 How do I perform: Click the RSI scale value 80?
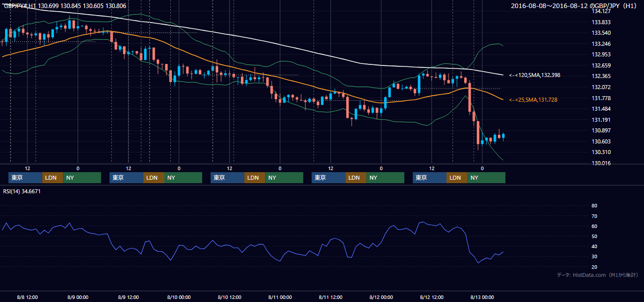click(x=594, y=206)
